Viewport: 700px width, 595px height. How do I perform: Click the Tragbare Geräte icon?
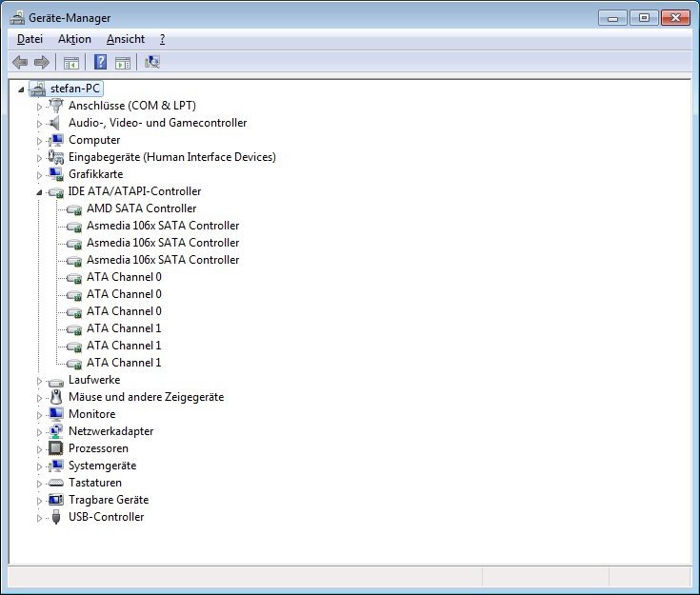[56, 500]
